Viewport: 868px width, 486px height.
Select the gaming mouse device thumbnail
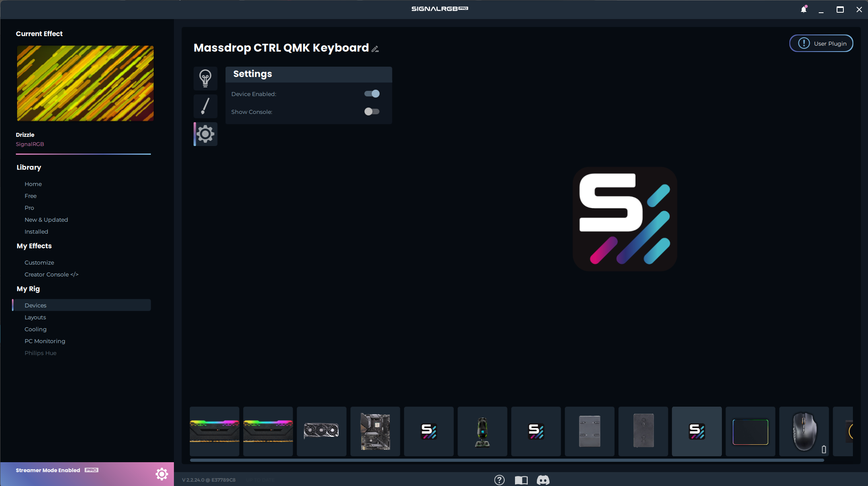[x=804, y=431]
